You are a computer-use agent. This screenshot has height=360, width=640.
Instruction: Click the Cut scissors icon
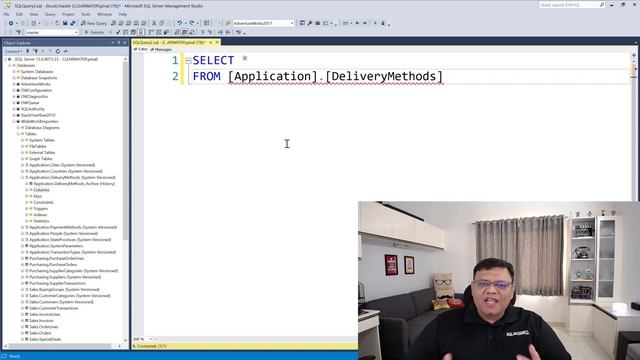pos(154,23)
